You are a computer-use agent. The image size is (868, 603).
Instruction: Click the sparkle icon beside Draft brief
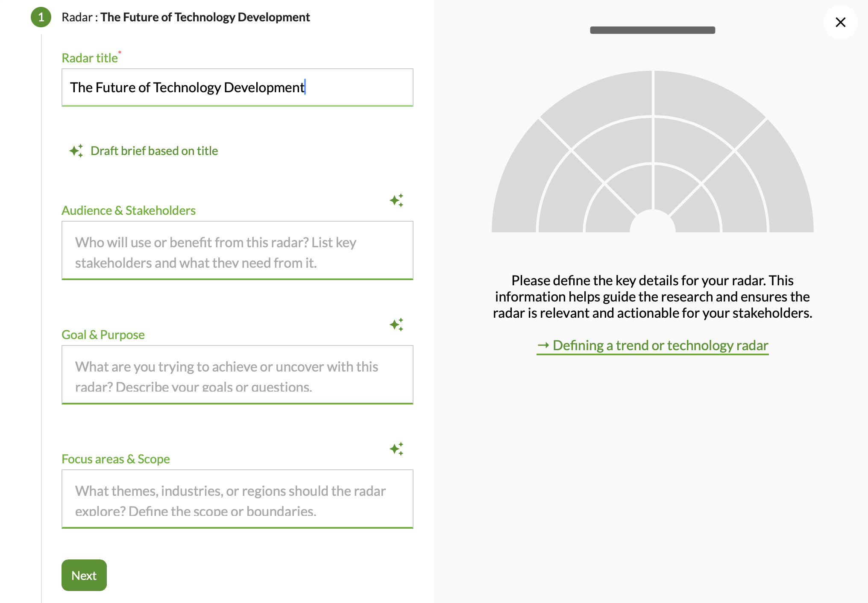[76, 151]
